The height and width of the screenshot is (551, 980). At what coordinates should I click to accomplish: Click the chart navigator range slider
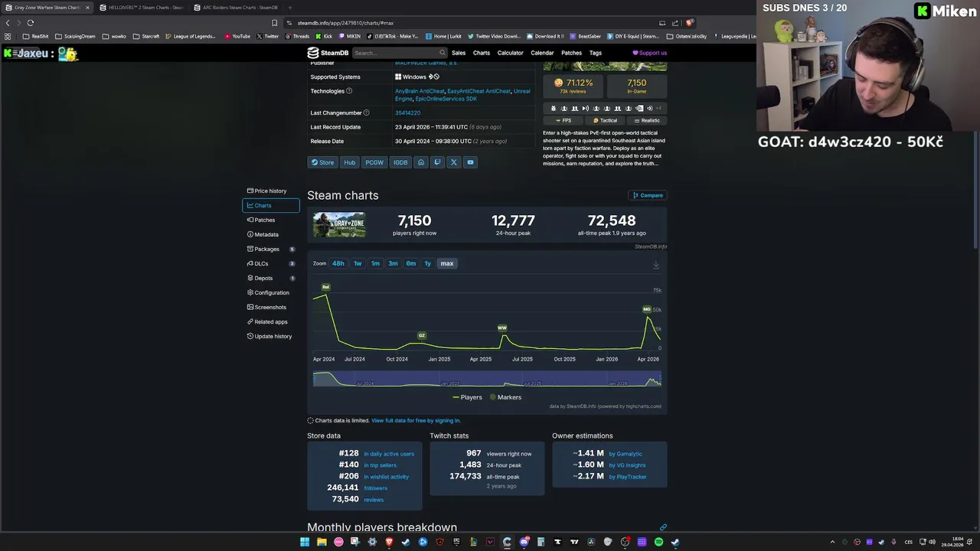tap(487, 379)
